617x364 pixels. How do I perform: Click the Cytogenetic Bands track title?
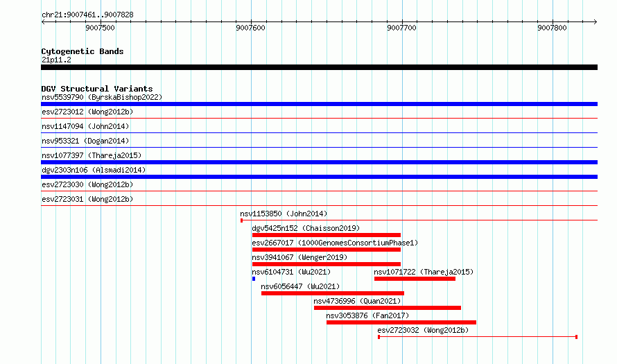[x=82, y=51]
